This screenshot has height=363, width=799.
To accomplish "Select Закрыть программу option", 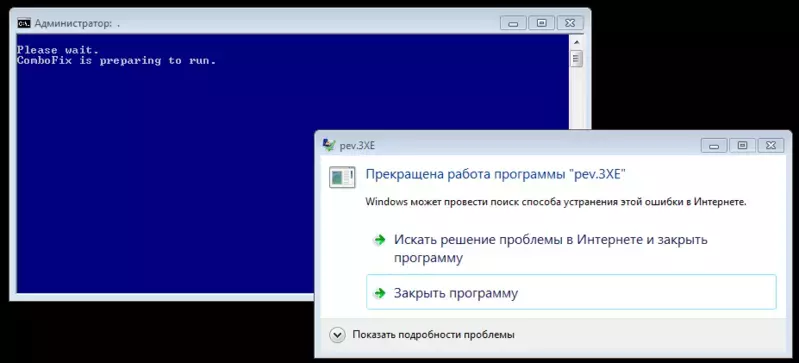I will pos(571,292).
